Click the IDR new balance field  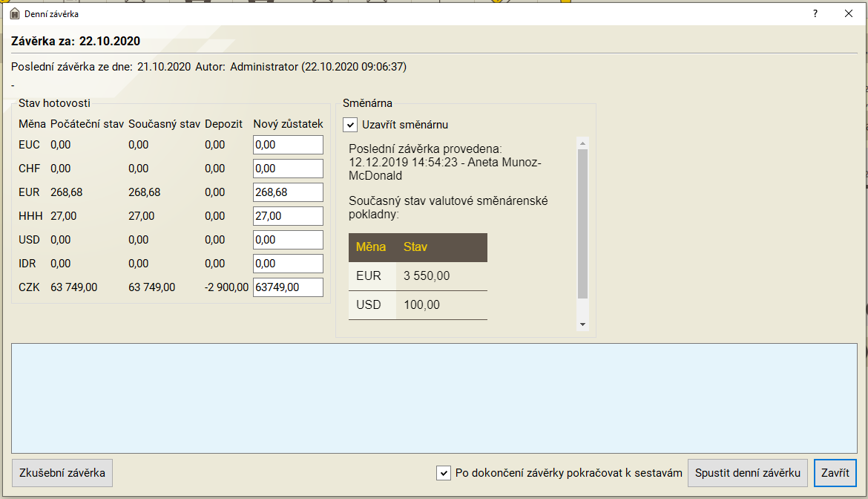click(288, 264)
